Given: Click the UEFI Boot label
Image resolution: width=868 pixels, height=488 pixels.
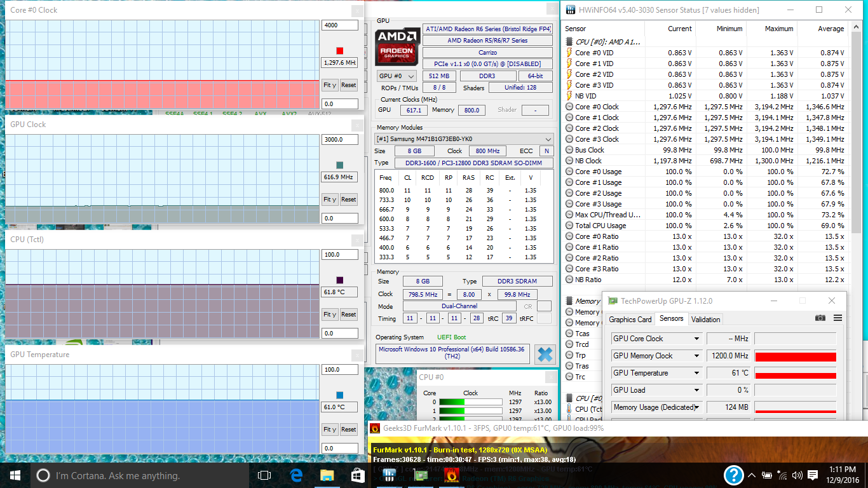Looking at the screenshot, I should (451, 337).
